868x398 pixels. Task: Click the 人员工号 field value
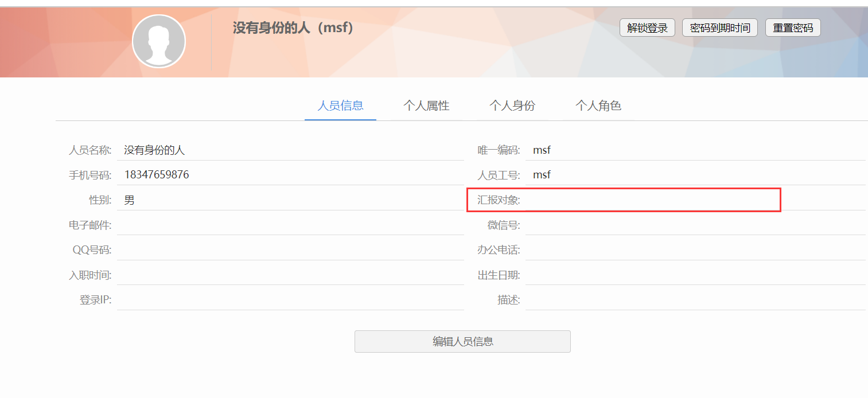(694, 175)
